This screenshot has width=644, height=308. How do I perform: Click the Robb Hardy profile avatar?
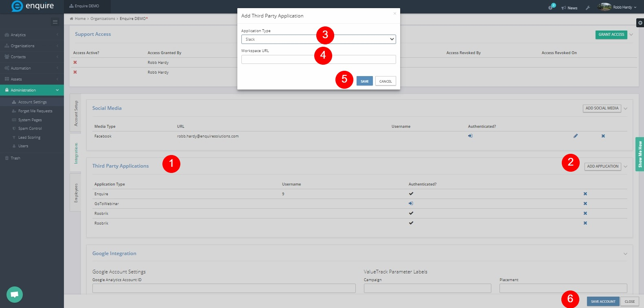point(605,7)
